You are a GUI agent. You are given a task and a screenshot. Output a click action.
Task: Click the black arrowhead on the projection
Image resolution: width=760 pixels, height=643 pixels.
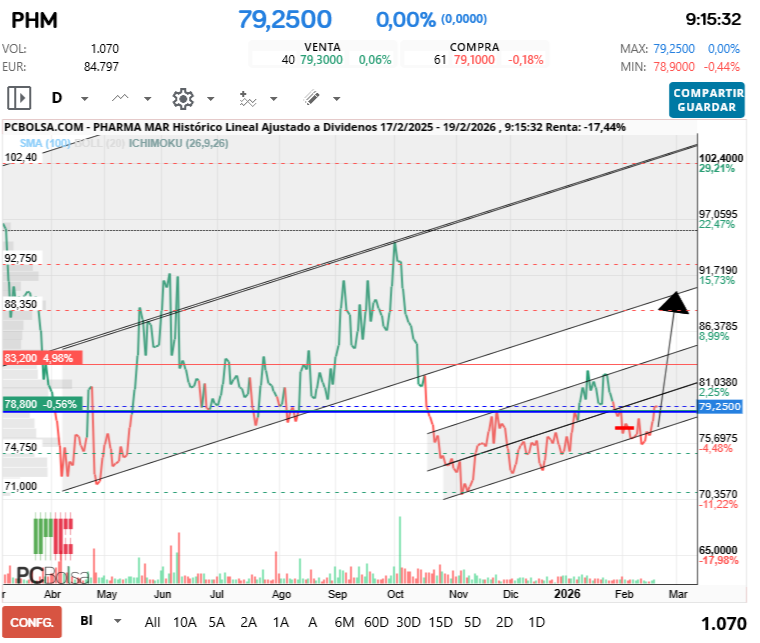click(x=675, y=302)
